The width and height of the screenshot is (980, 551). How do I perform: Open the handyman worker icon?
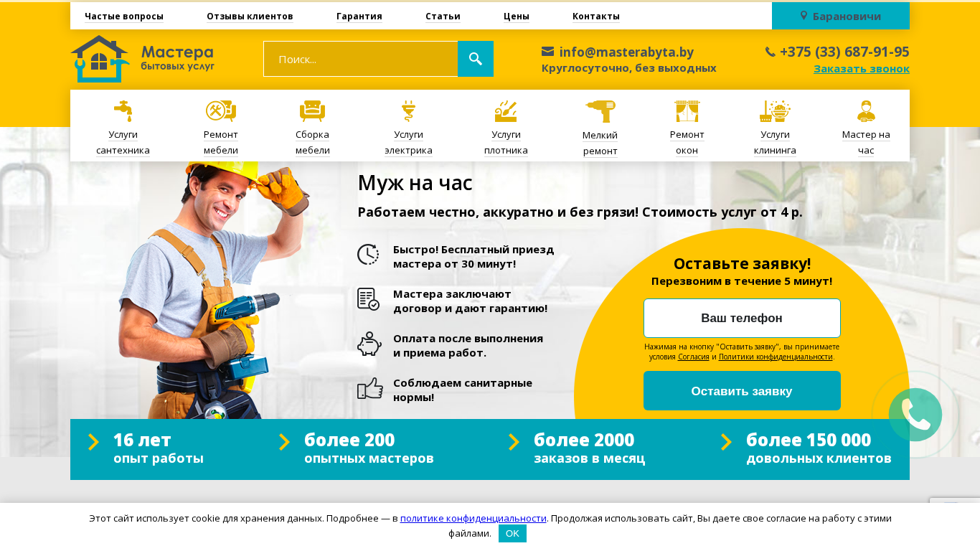(866, 111)
